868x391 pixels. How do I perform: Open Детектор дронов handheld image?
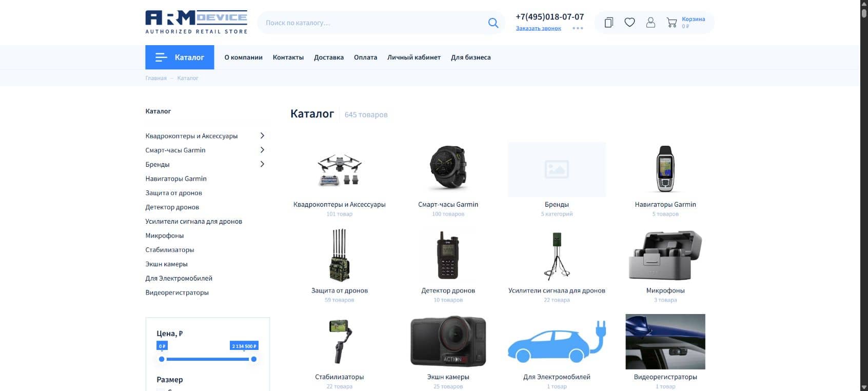(448, 255)
